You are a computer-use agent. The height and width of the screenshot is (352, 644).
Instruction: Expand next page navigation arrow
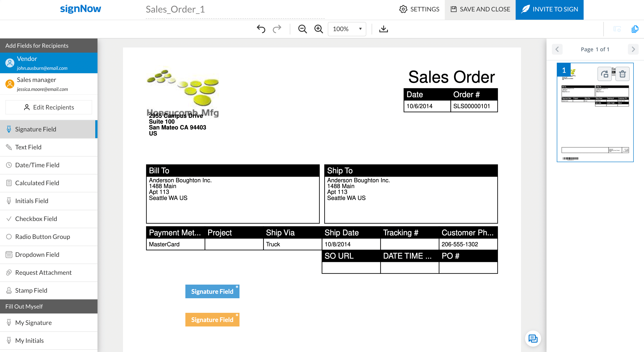(633, 49)
